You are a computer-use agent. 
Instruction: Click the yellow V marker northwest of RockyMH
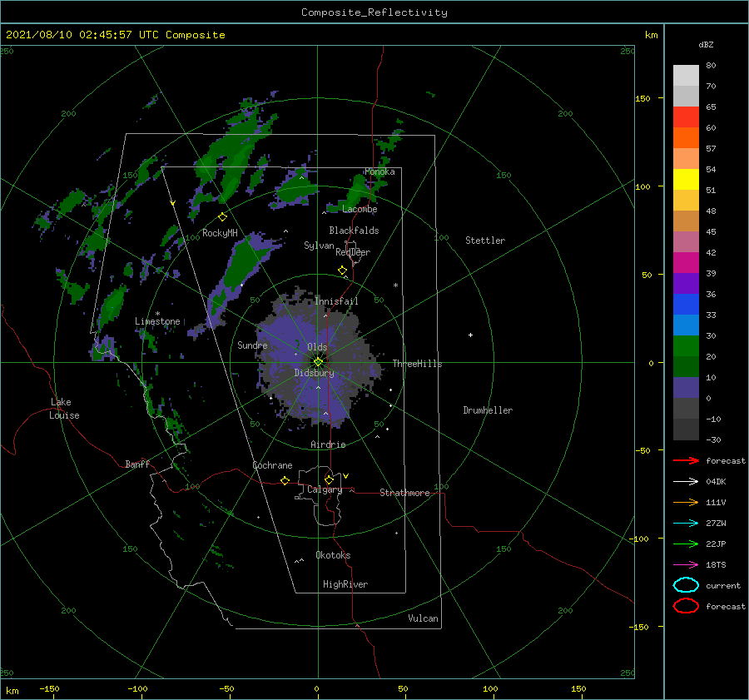172,203
